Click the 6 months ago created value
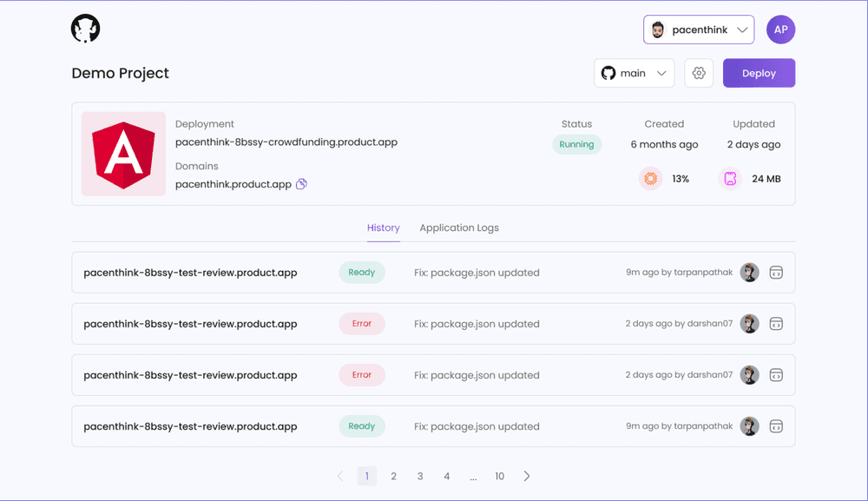 point(664,144)
